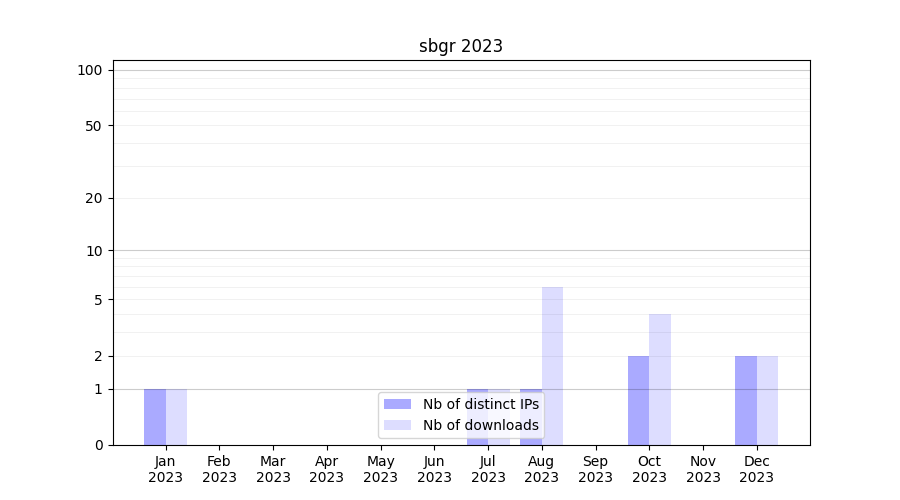The width and height of the screenshot is (900, 500).
Task: Select the January distinct IPs bar
Action: 155,417
